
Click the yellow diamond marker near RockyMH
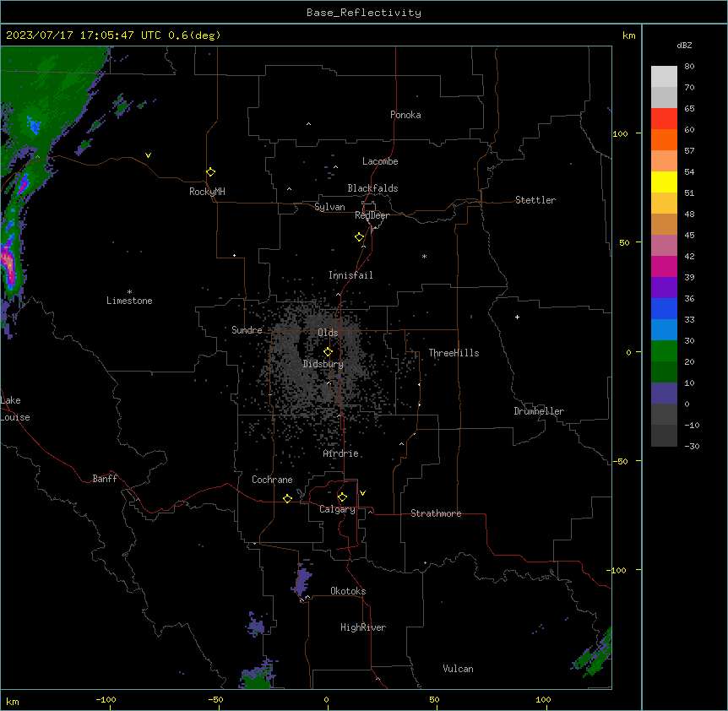(211, 172)
